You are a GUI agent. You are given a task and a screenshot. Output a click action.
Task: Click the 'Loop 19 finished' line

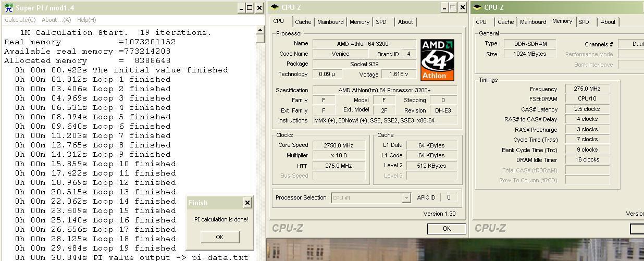coord(95,248)
